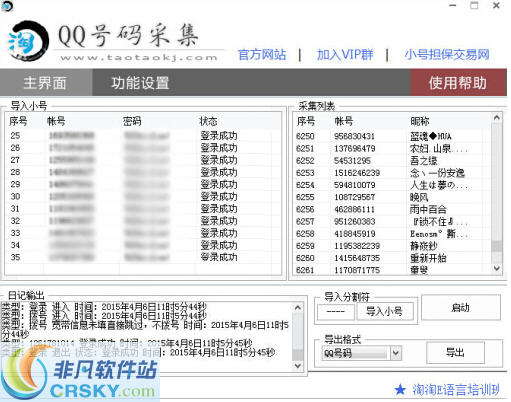Click the 导入分割符 input field
Screen dimensions: 511x402
pyautogui.click(x=336, y=311)
